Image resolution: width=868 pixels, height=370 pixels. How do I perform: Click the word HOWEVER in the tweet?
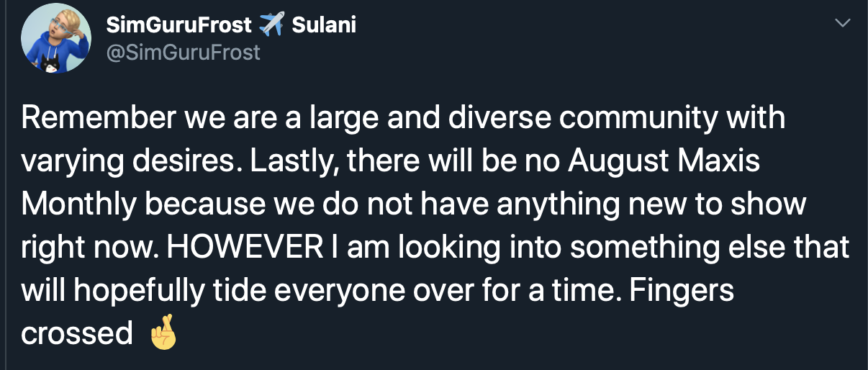coord(245,248)
